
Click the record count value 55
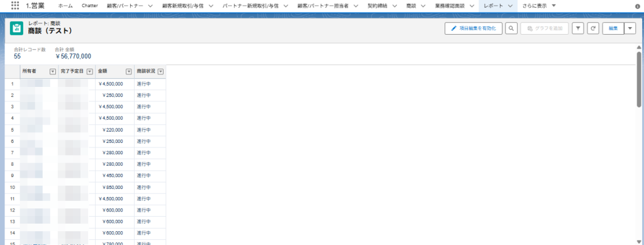click(x=17, y=56)
